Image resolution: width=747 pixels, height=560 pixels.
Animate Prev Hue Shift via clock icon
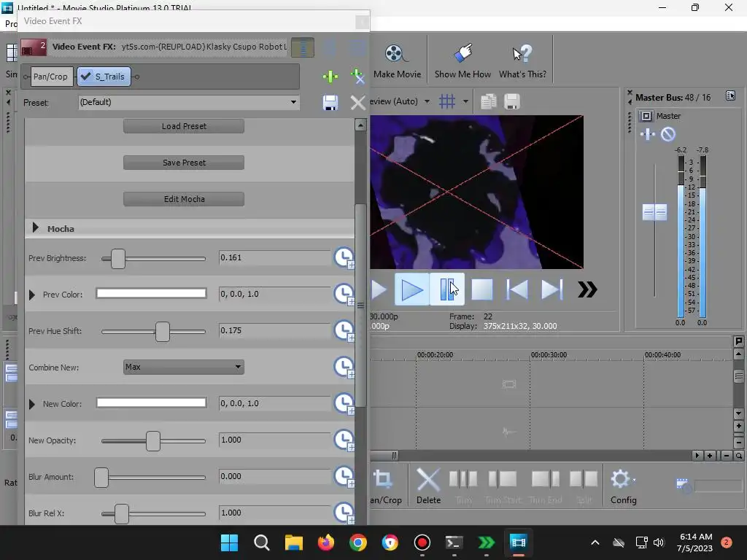pos(344,331)
